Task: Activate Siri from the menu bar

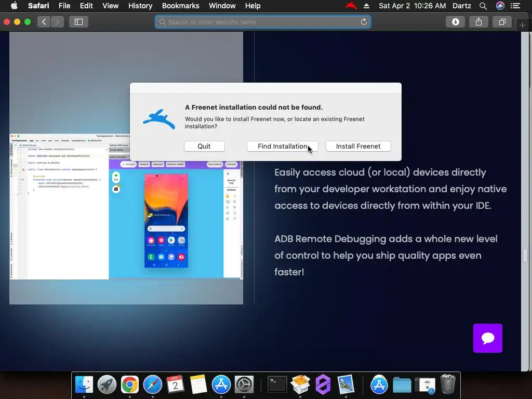Action: [500, 6]
